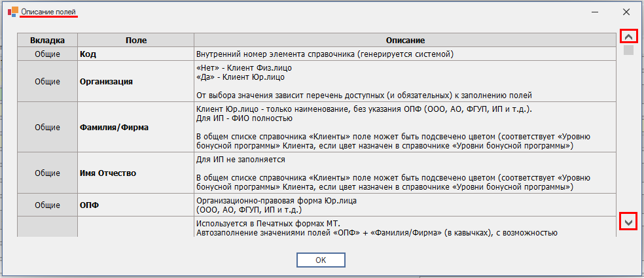The width and height of the screenshot is (644, 278).
Task: Click the Общие cell in ОПФ row
Action: [x=47, y=205]
